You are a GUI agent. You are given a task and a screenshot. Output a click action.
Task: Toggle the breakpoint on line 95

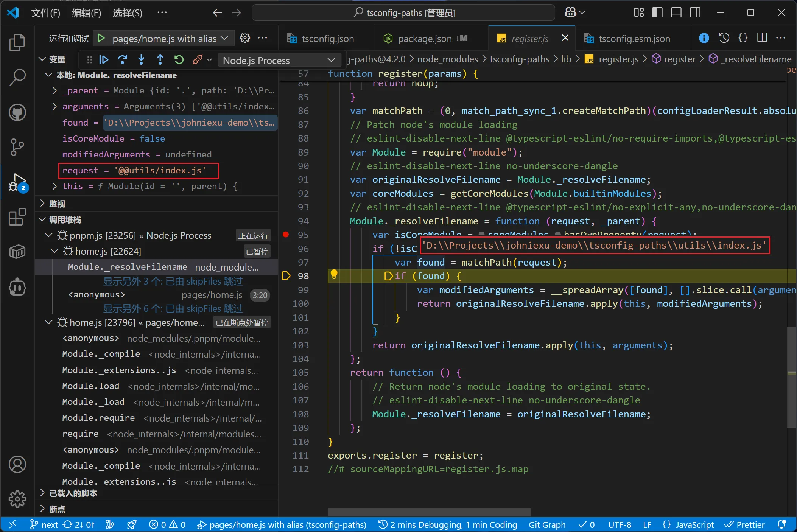[x=286, y=235]
